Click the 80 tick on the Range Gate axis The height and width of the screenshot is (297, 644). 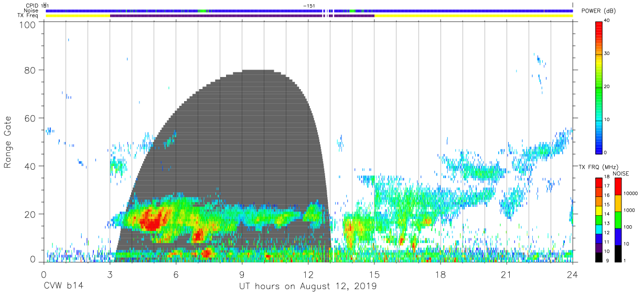point(30,70)
